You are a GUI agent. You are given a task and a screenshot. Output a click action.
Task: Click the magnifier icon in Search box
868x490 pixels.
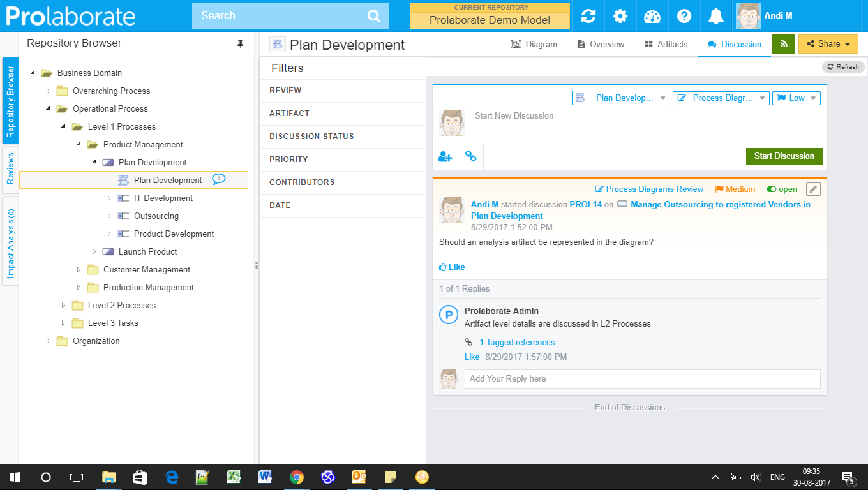tap(374, 16)
